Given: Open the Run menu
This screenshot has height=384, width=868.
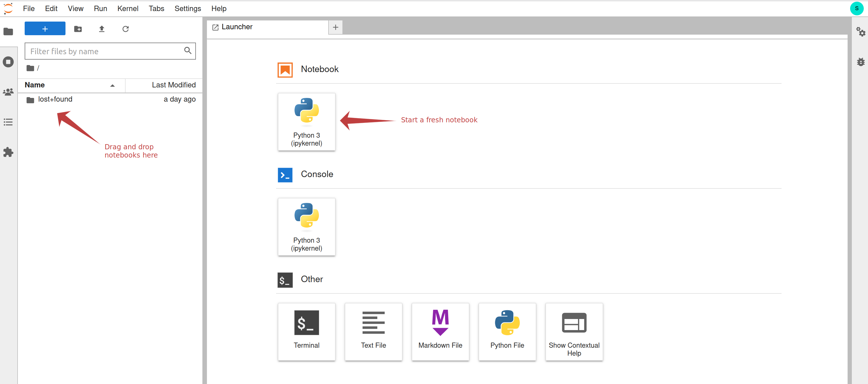Looking at the screenshot, I should (x=100, y=9).
